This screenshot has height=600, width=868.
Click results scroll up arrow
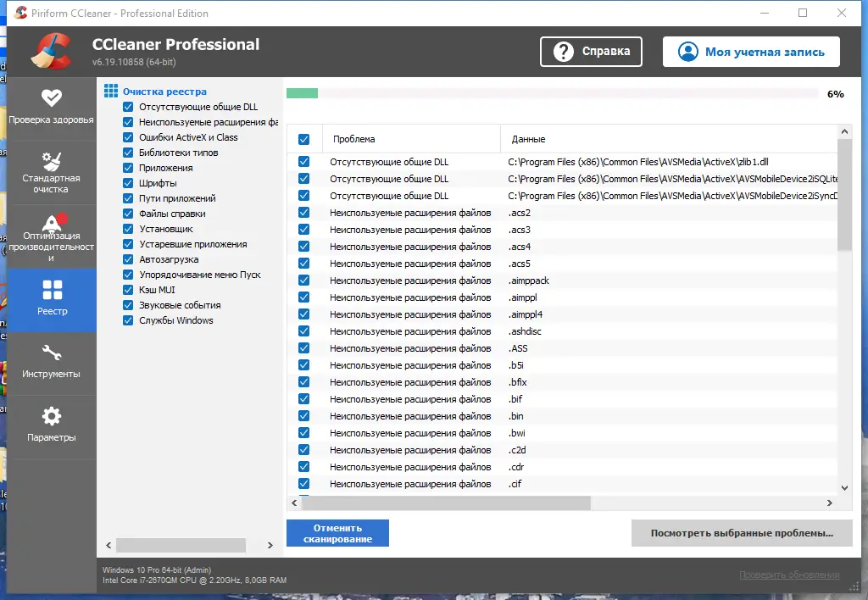[844, 131]
